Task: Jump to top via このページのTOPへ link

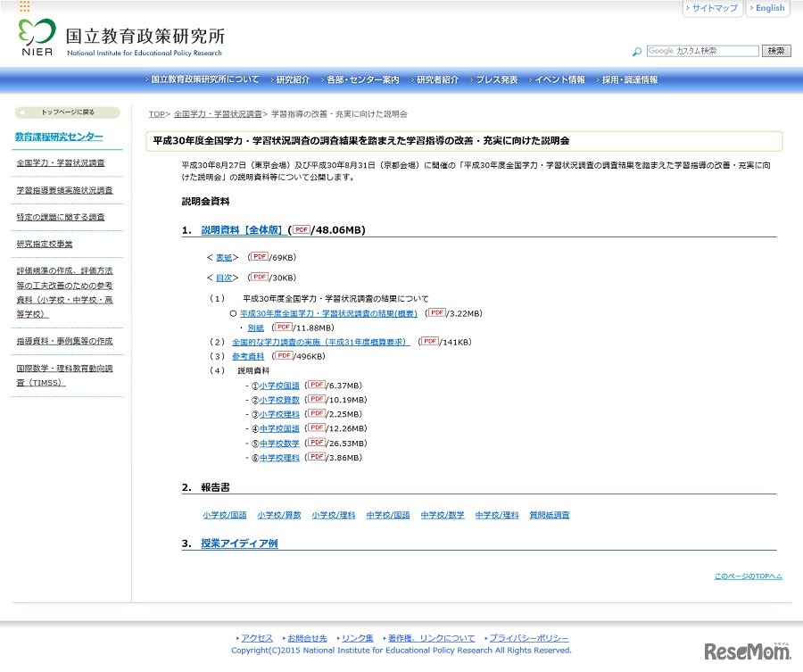Action: click(748, 577)
